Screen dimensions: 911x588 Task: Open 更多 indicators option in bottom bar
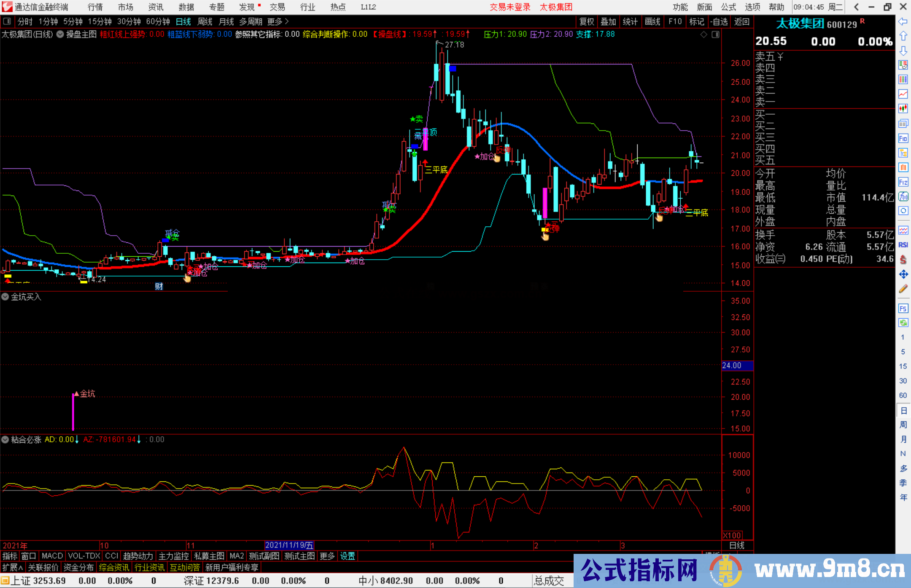pyautogui.click(x=327, y=556)
